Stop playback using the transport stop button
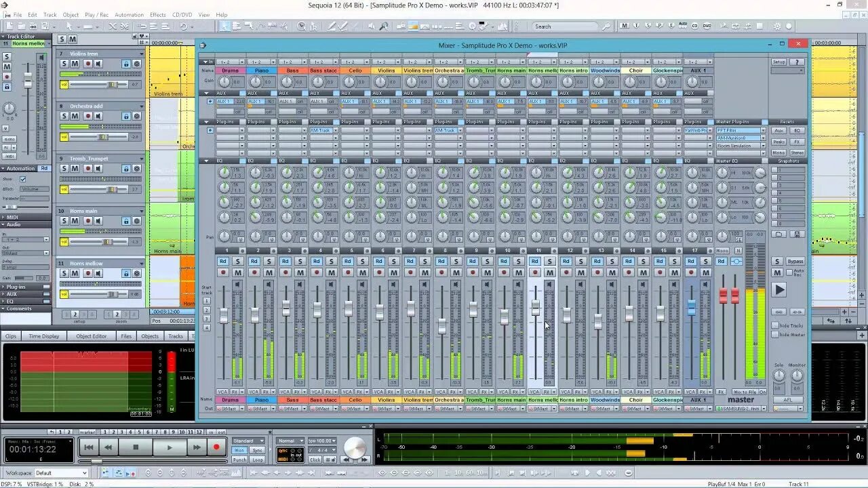The width and height of the screenshot is (868, 488). pos(136,447)
